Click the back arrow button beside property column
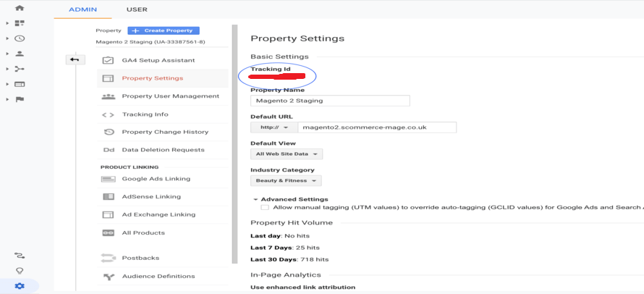 75,60
